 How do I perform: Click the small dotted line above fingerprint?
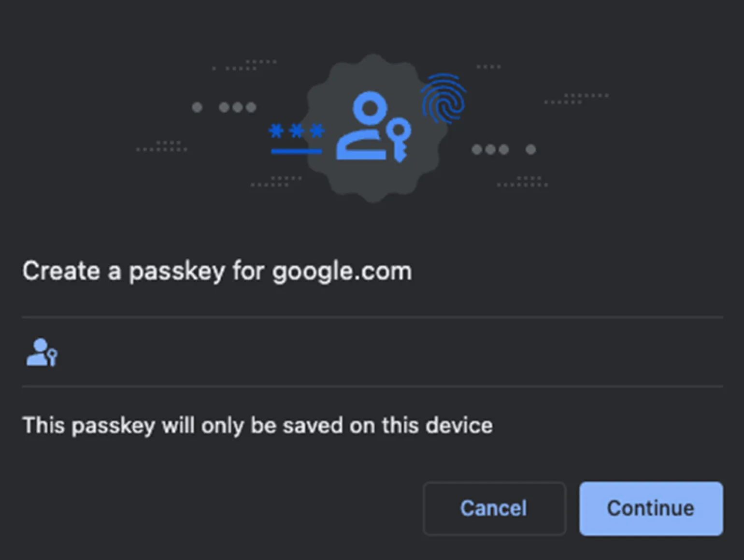pyautogui.click(x=488, y=67)
